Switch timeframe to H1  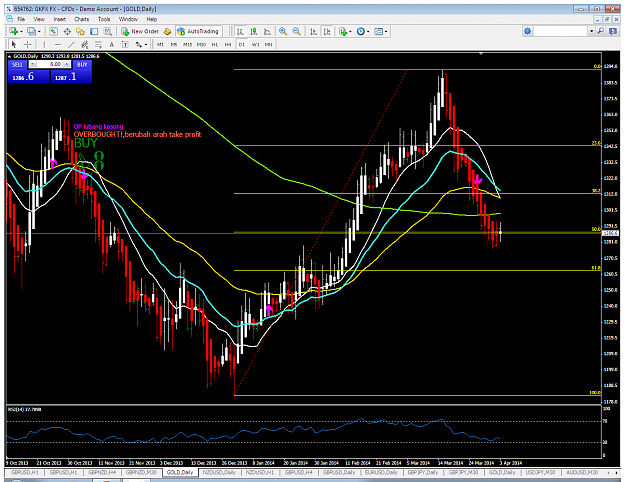pyautogui.click(x=215, y=45)
